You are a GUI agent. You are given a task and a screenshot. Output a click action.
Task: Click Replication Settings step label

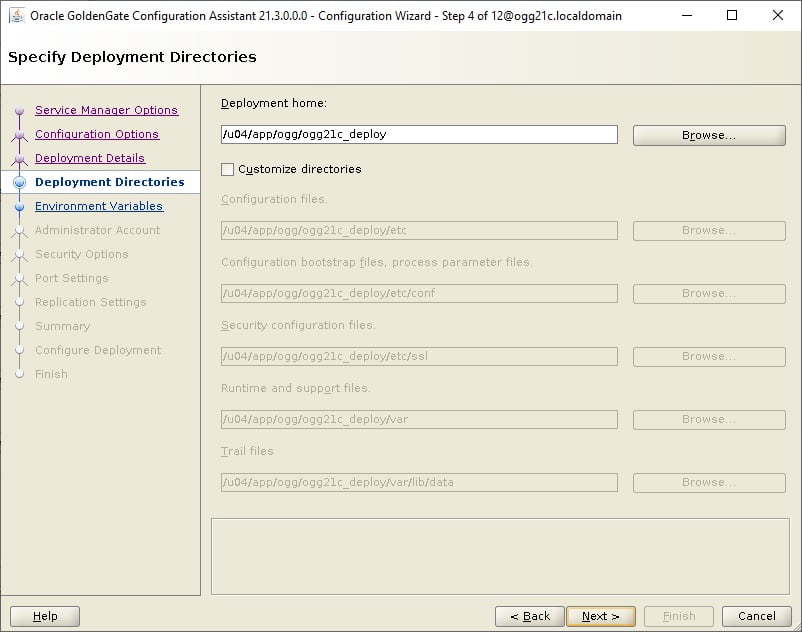coord(91,302)
